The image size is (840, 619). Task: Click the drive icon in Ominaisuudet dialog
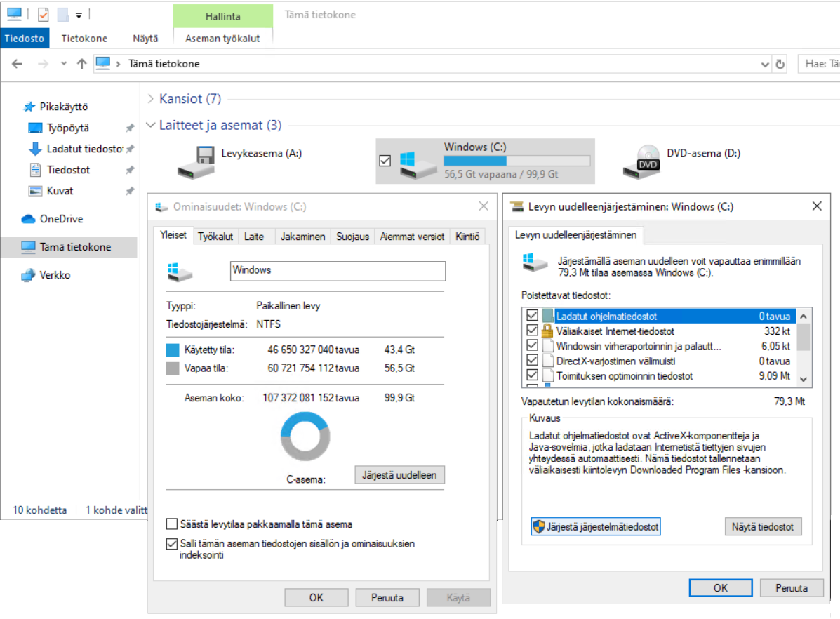tap(180, 272)
